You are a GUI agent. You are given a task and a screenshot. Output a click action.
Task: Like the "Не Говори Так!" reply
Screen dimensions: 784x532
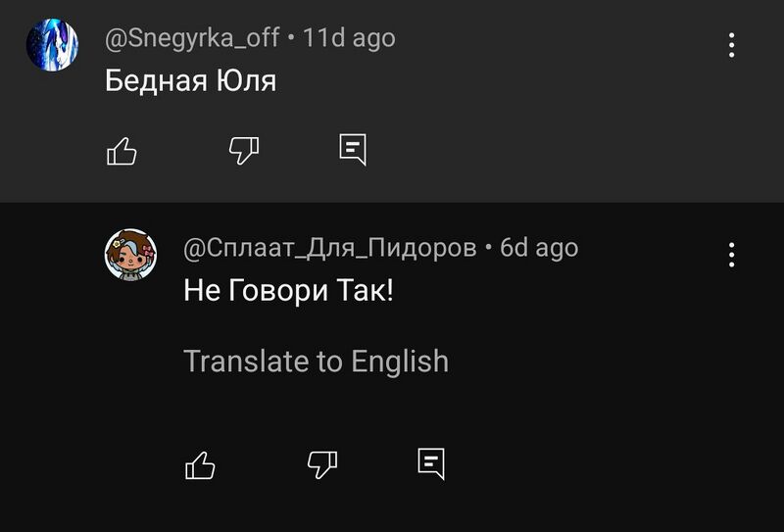pyautogui.click(x=200, y=463)
